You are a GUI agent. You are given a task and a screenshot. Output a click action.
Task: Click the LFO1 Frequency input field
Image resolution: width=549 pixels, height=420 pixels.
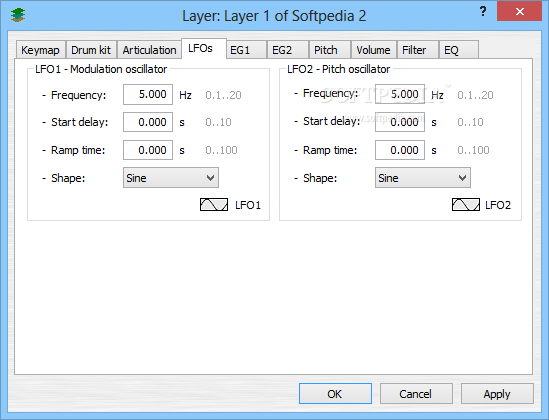pyautogui.click(x=148, y=94)
